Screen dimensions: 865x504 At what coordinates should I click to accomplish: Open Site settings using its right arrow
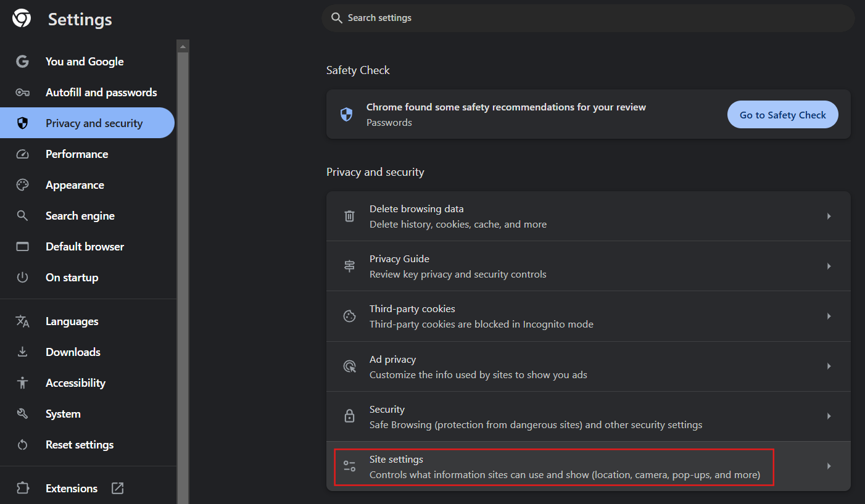pos(829,466)
